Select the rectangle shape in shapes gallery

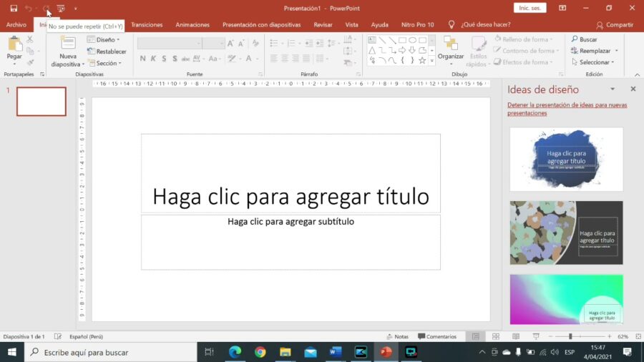pyautogui.click(x=402, y=40)
